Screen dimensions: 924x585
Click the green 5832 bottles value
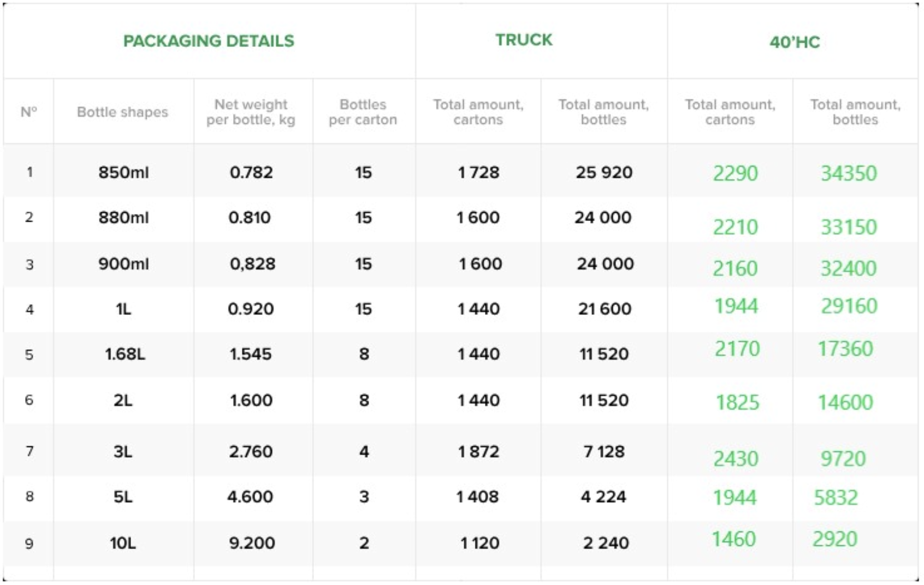(x=836, y=498)
